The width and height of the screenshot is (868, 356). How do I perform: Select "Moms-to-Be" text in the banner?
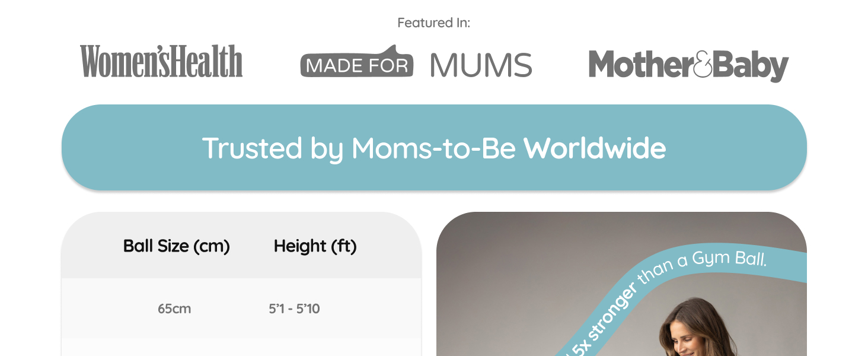(x=433, y=148)
